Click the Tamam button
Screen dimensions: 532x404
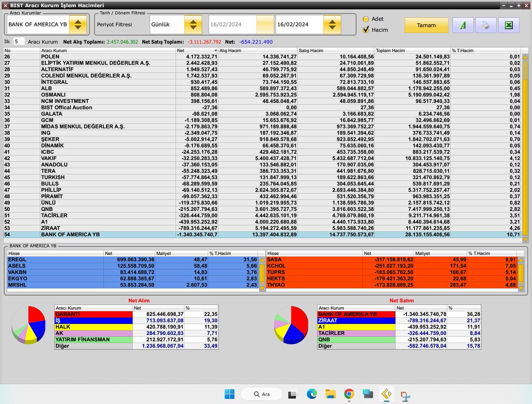click(426, 25)
